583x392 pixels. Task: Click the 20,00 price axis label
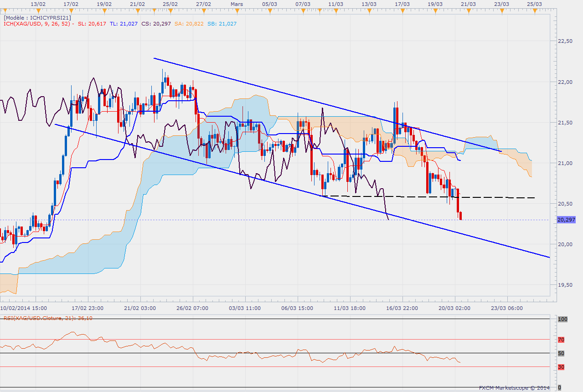565,244
